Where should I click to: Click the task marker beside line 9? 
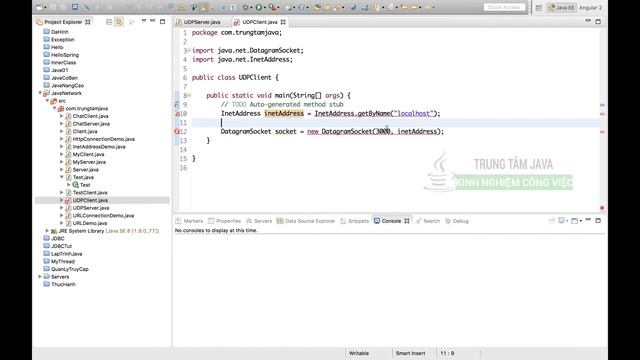(177, 104)
